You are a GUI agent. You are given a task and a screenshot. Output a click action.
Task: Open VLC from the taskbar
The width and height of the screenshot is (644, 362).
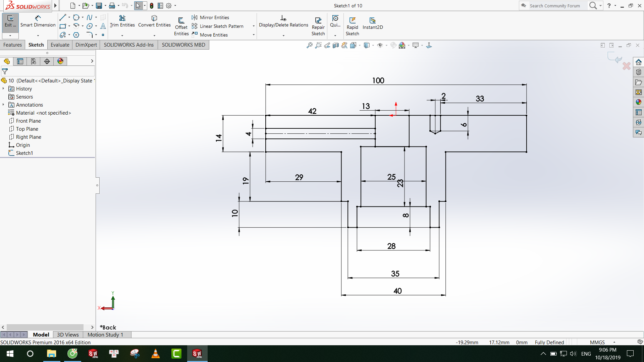tap(156, 354)
